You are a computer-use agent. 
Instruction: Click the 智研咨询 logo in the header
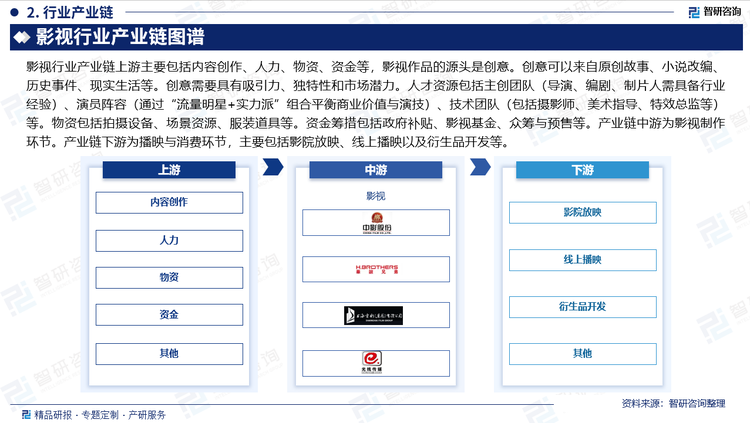pos(715,11)
